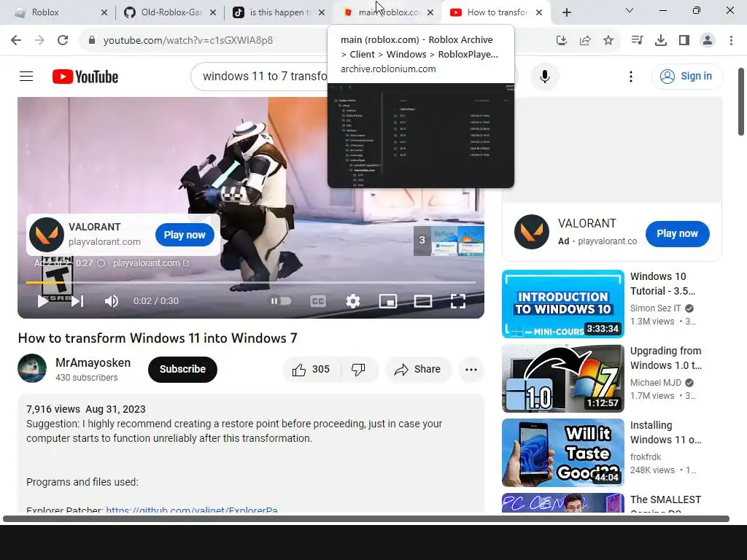Open more actions ellipsis below video
747x560 pixels.
click(x=471, y=370)
